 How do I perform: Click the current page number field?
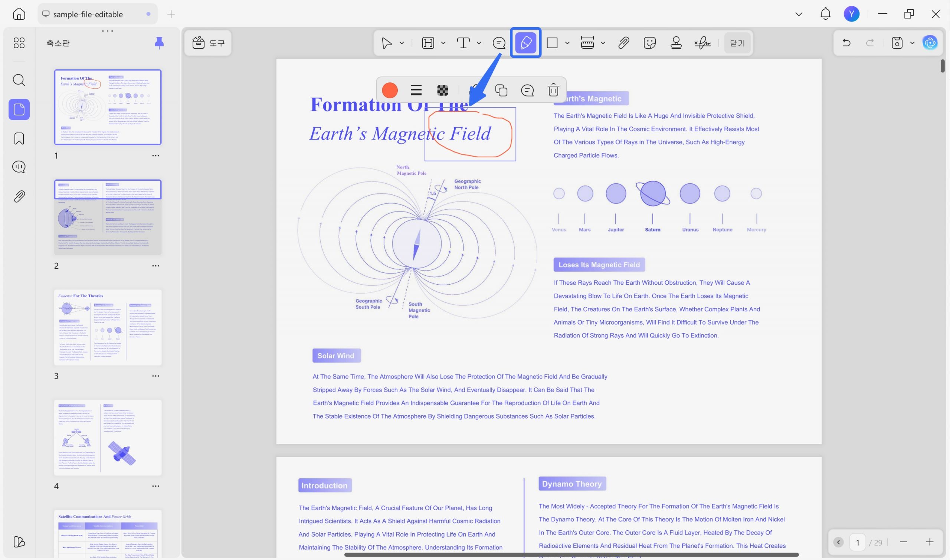pos(858,542)
